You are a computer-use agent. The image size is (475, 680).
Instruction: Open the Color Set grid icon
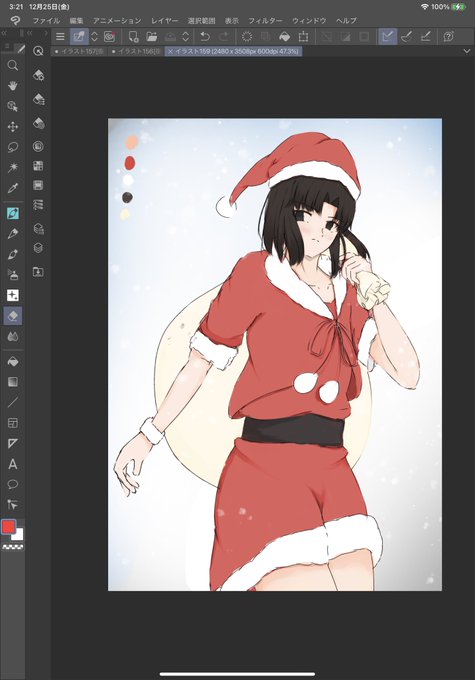pyautogui.click(x=38, y=166)
